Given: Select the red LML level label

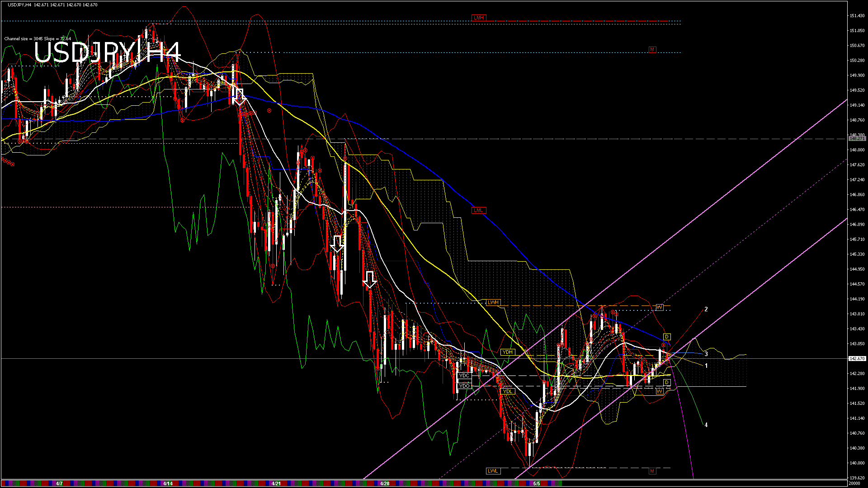Looking at the screenshot, I should [478, 210].
